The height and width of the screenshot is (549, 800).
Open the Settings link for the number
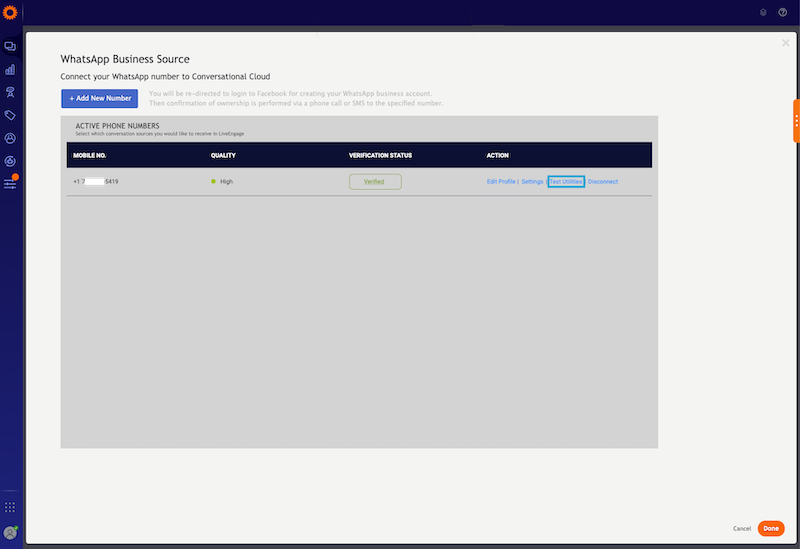(532, 182)
